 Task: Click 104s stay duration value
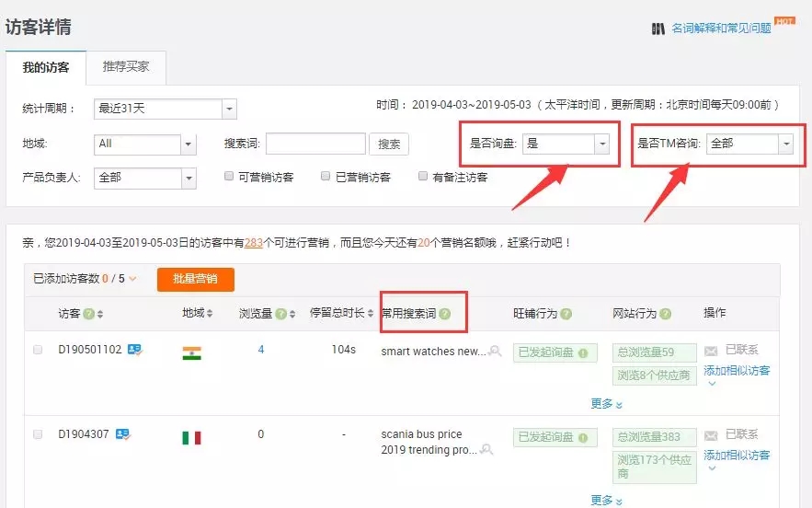[344, 350]
